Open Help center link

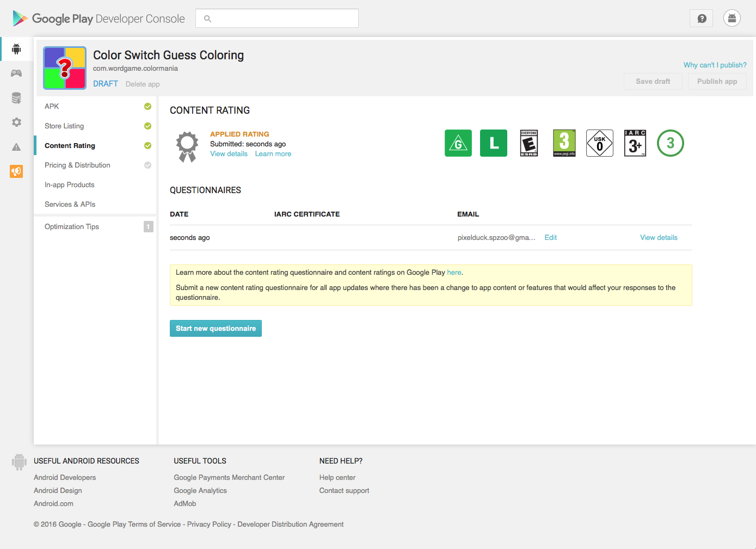coord(337,478)
